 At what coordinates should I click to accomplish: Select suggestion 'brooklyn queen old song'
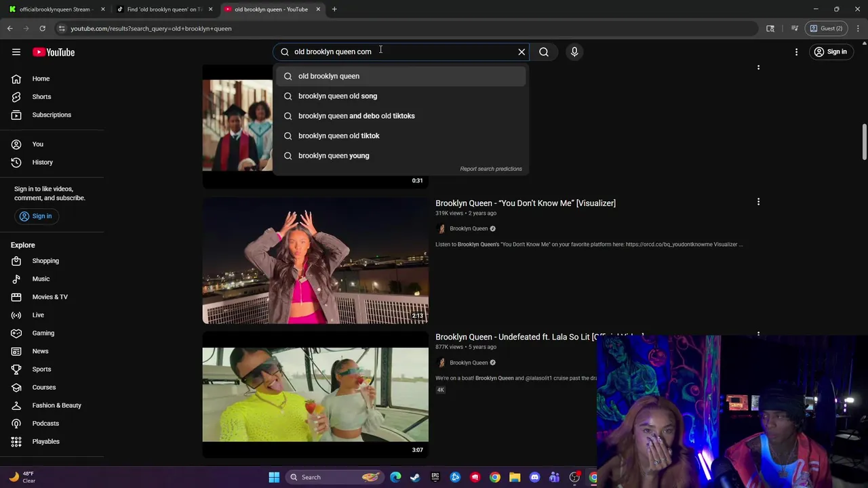(x=401, y=96)
